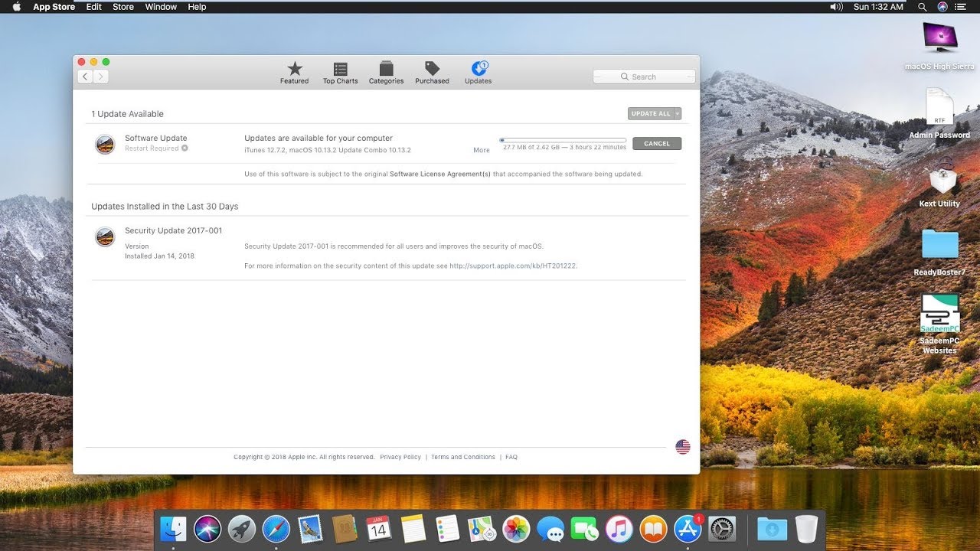Screen dimensions: 980x551
Task: Click the clock Sun 1:32 AM
Action: pos(878,7)
